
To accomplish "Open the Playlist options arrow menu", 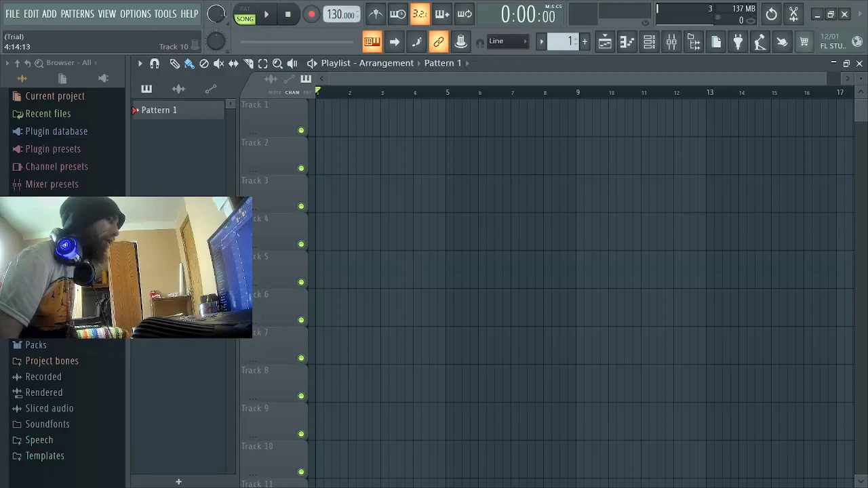I will pos(140,63).
